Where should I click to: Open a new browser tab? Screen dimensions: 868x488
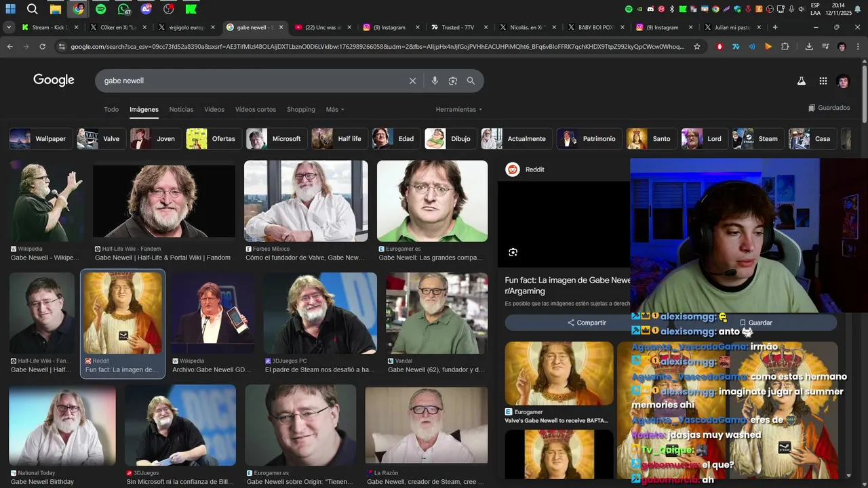tap(775, 27)
